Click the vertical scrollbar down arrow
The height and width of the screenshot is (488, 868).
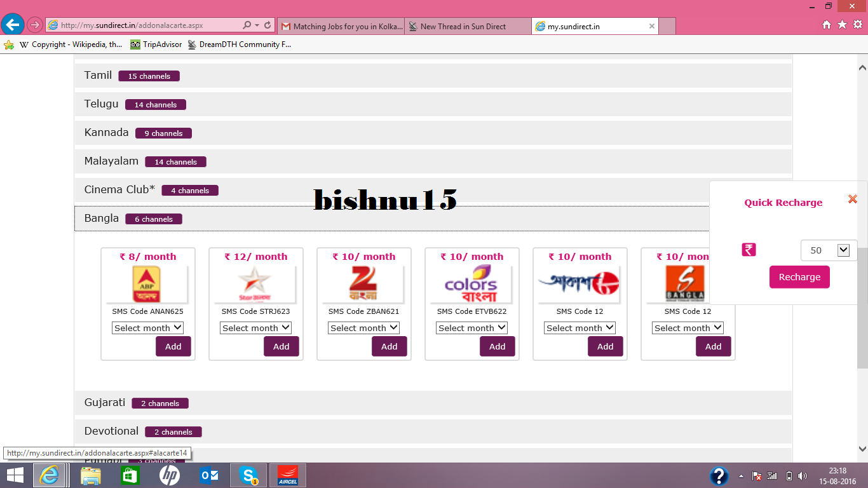(x=862, y=449)
